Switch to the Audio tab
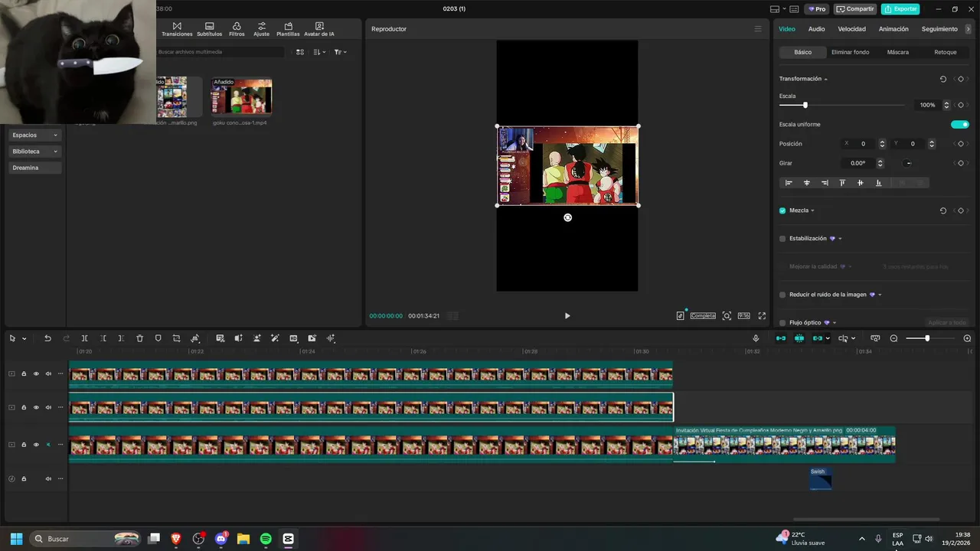 (816, 29)
